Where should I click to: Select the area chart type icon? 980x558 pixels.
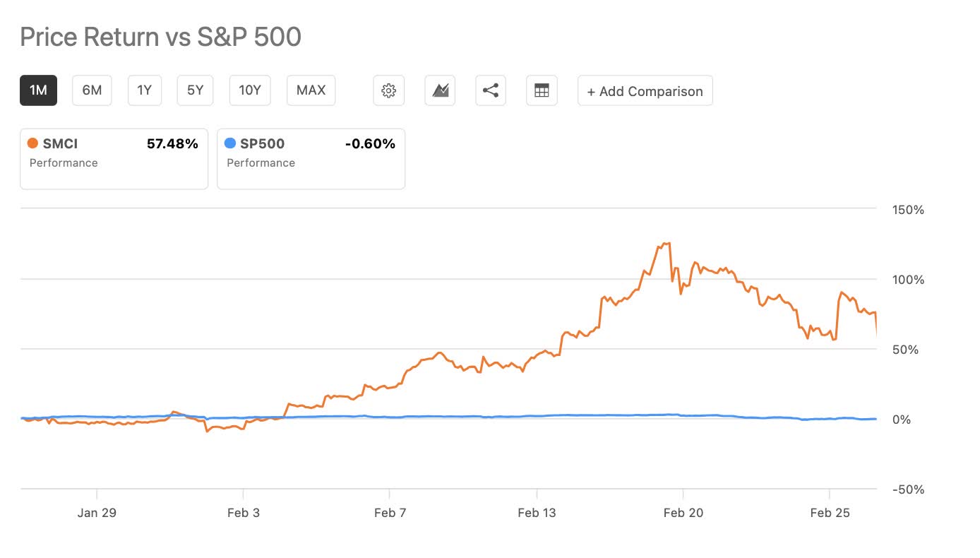click(439, 90)
